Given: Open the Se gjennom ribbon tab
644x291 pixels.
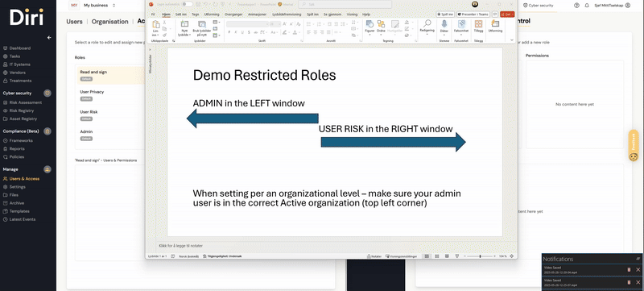Looking at the screenshot, I should tap(332, 14).
